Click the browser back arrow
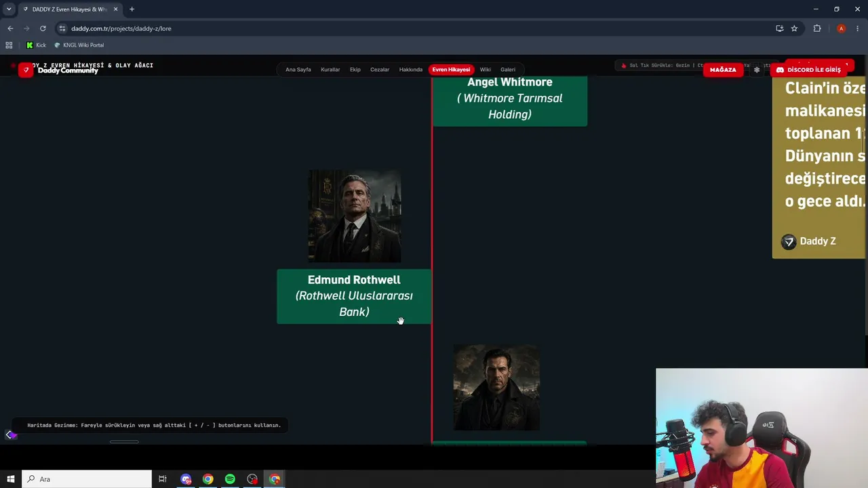The width and height of the screenshot is (868, 488). (x=10, y=28)
